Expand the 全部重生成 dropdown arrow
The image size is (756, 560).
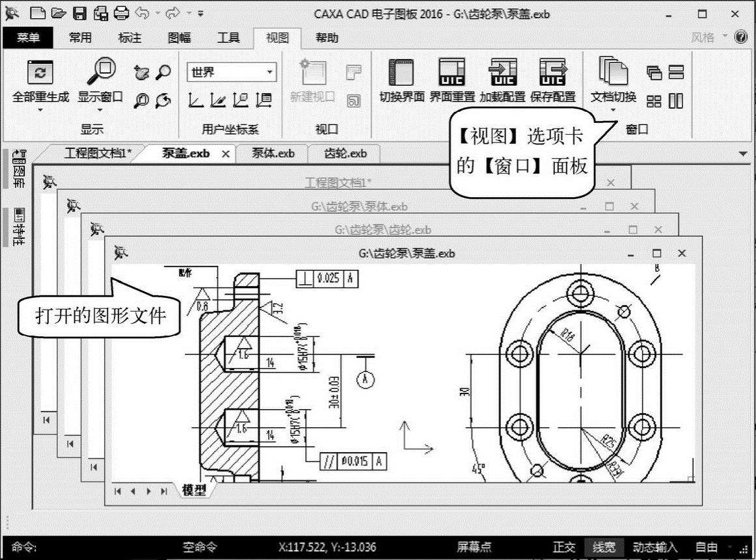click(x=40, y=110)
